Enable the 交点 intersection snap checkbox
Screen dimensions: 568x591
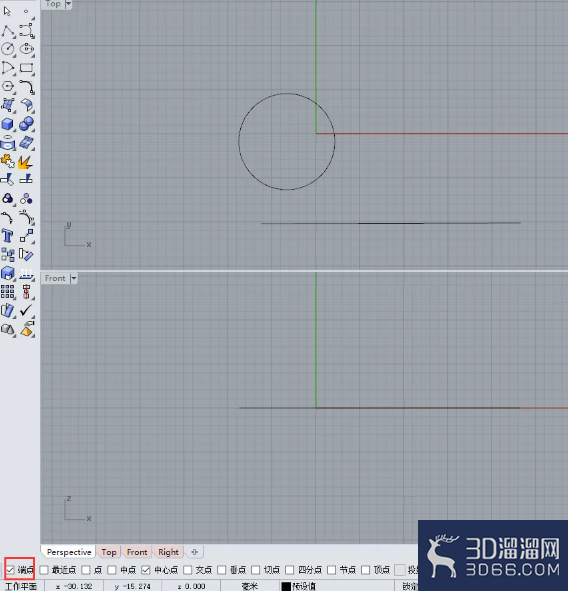188,570
